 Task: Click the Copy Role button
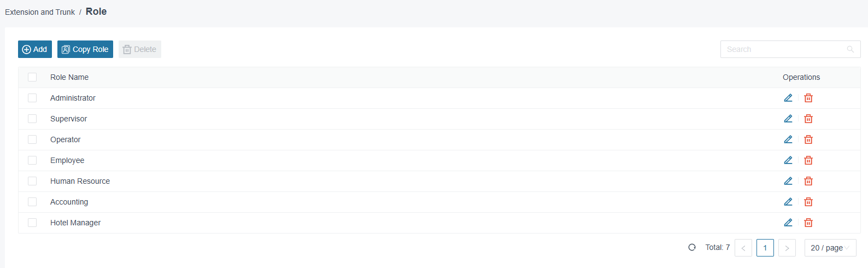coord(85,49)
